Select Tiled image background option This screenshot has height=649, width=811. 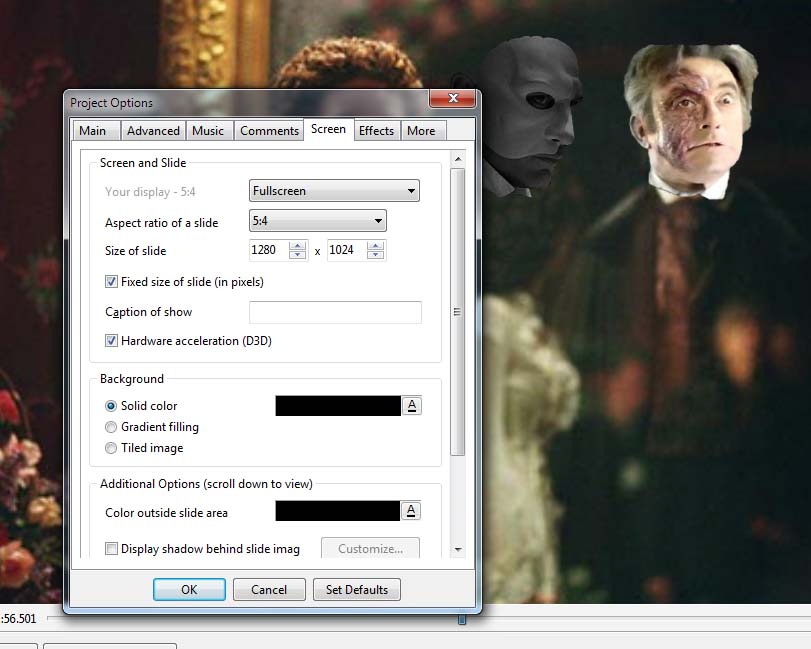pyautogui.click(x=111, y=448)
